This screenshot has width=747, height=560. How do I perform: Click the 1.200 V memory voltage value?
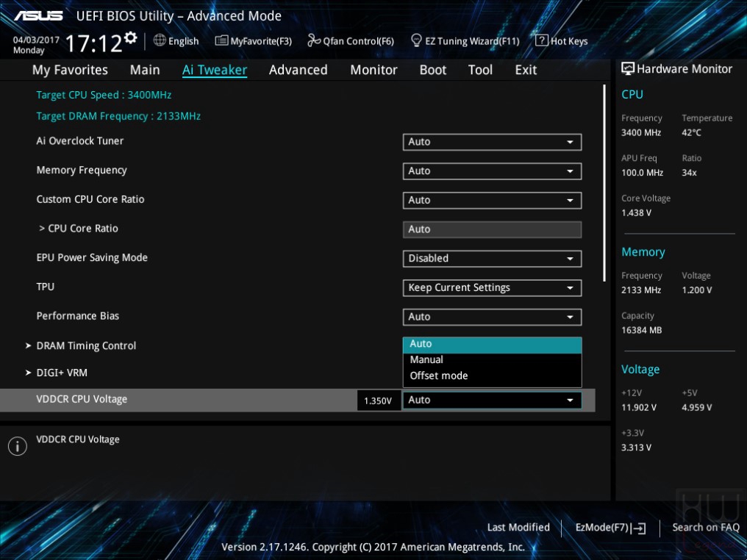(697, 290)
